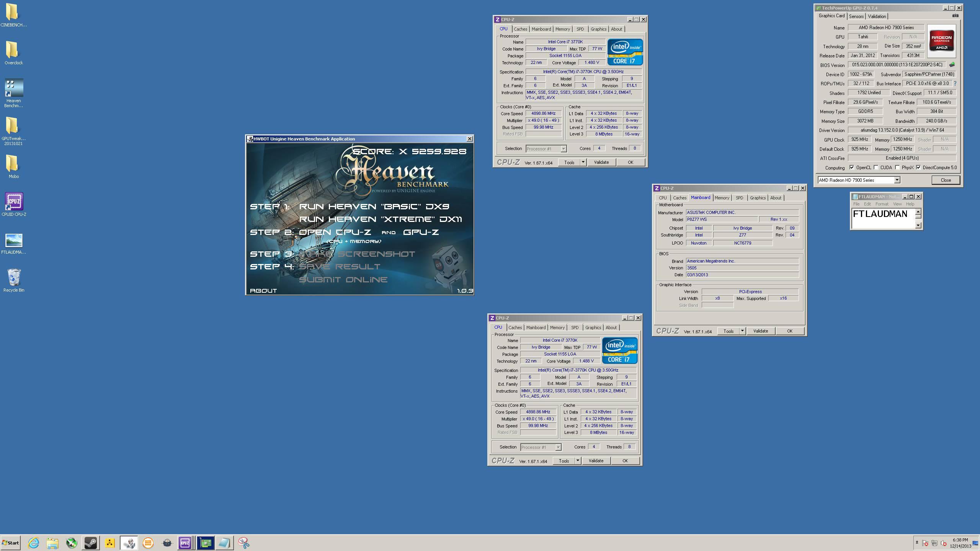The image size is (980, 551).
Task: Expand Tools arrow in CPU-Z with 1.480 V
Action: pyautogui.click(x=583, y=162)
